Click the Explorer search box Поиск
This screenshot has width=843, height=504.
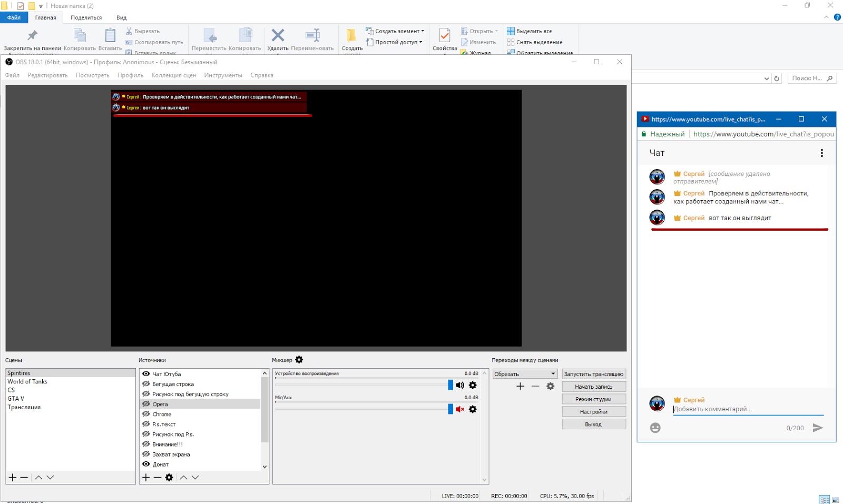click(x=812, y=78)
